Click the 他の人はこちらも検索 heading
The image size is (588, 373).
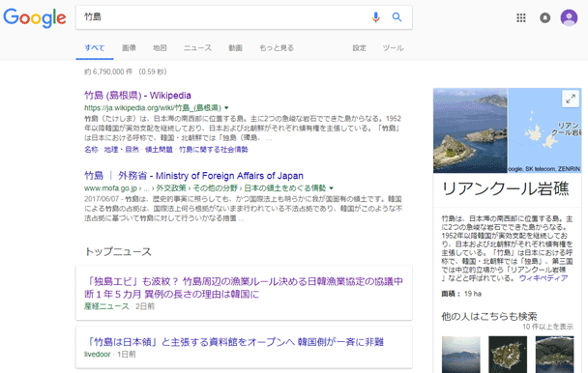pos(489,316)
